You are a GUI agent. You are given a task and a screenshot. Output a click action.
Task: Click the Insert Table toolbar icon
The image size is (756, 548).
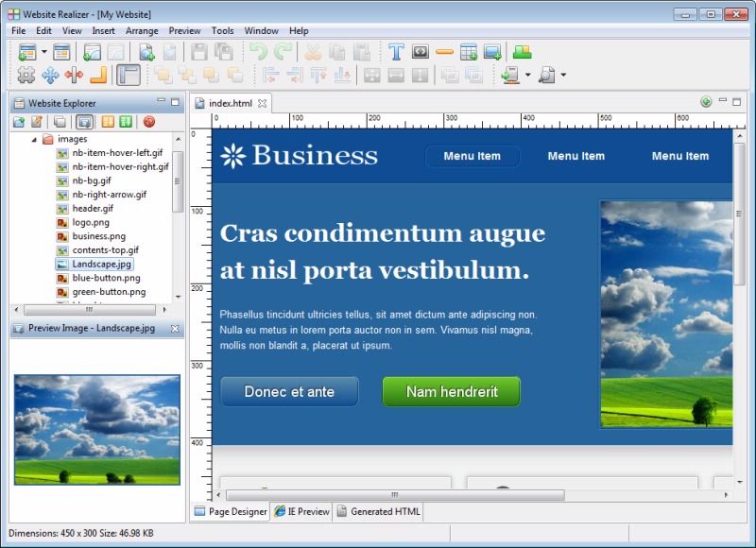point(468,52)
